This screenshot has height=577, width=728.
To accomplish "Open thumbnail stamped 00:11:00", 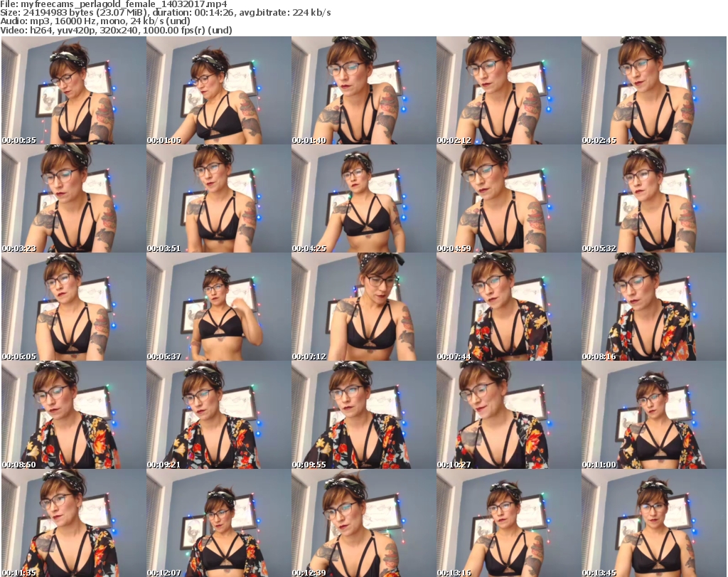I will click(x=654, y=415).
